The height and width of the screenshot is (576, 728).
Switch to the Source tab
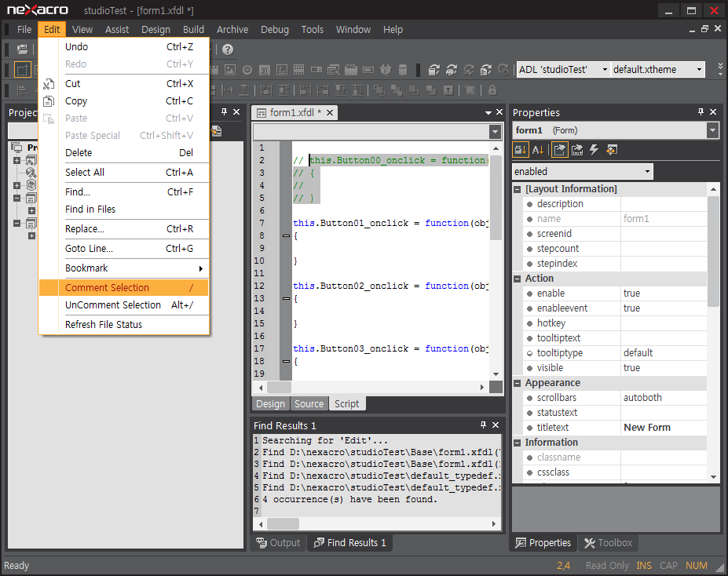pos(309,404)
